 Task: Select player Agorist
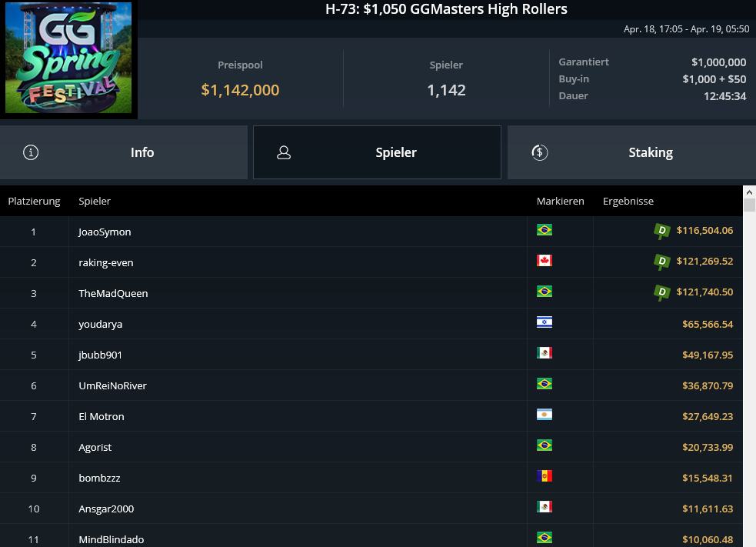coord(95,448)
